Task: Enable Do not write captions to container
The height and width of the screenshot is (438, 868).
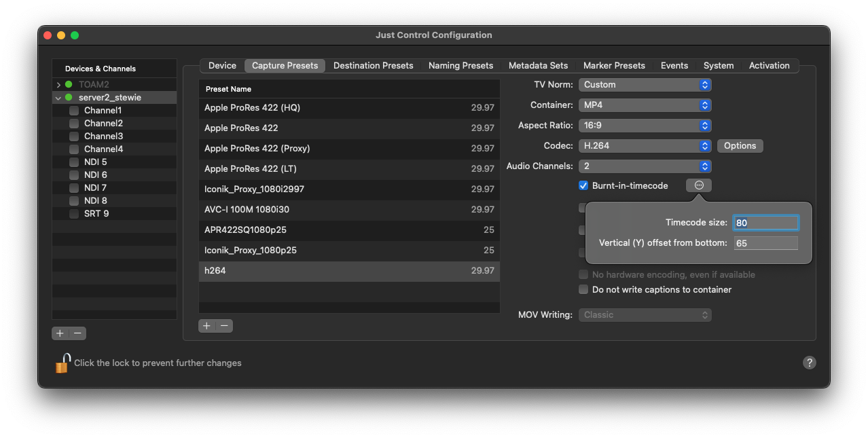Action: click(x=583, y=289)
